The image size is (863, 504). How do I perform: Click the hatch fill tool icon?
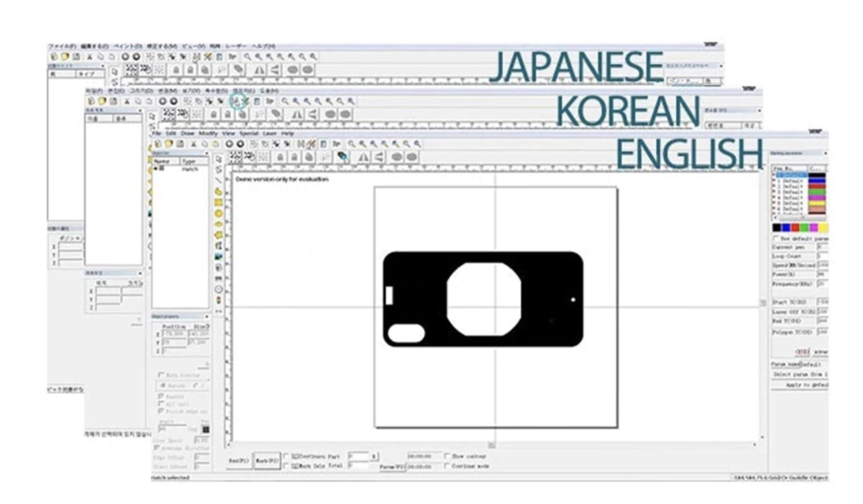pyautogui.click(x=342, y=157)
